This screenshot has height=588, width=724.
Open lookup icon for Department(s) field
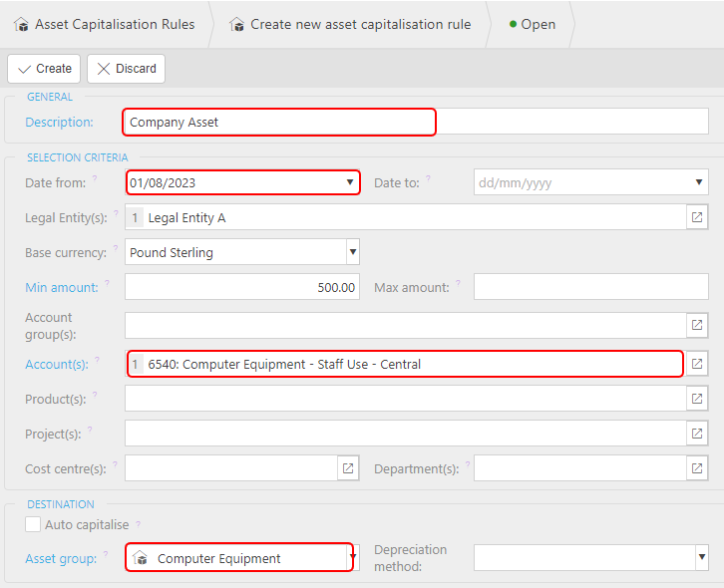(x=697, y=468)
